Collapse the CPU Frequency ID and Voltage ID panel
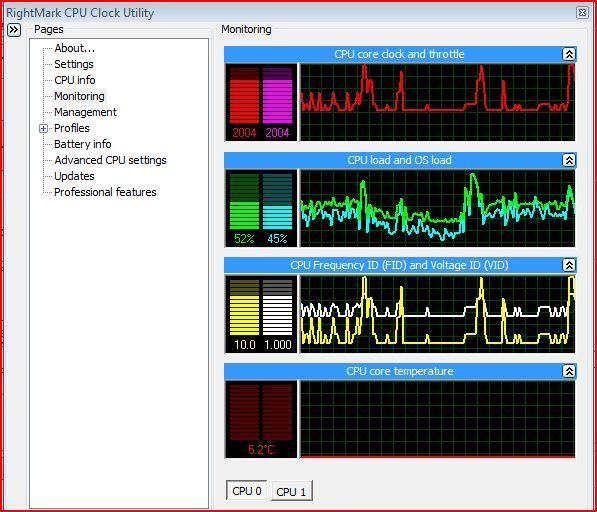Image resolution: width=597 pixels, height=512 pixels. point(569,265)
